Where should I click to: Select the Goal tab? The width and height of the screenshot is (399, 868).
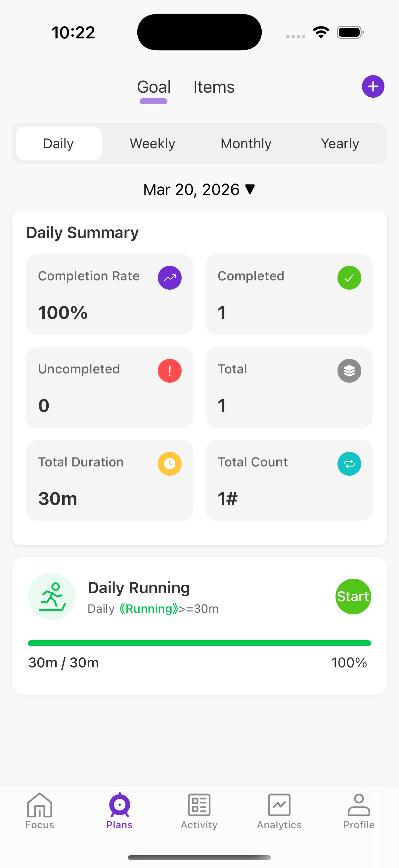[x=154, y=87]
